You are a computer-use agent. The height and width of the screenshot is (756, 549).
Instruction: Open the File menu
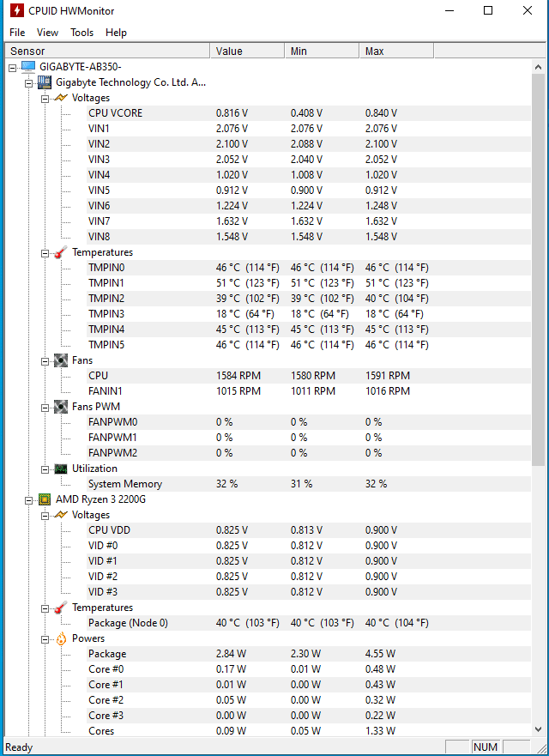(17, 33)
